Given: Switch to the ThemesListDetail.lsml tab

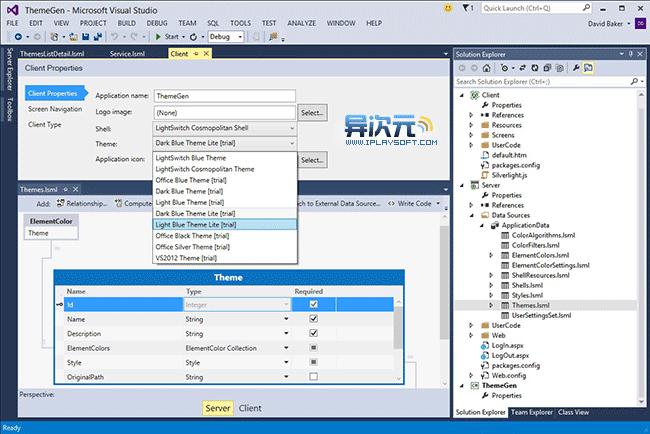Looking at the screenshot, I should click(x=52, y=53).
